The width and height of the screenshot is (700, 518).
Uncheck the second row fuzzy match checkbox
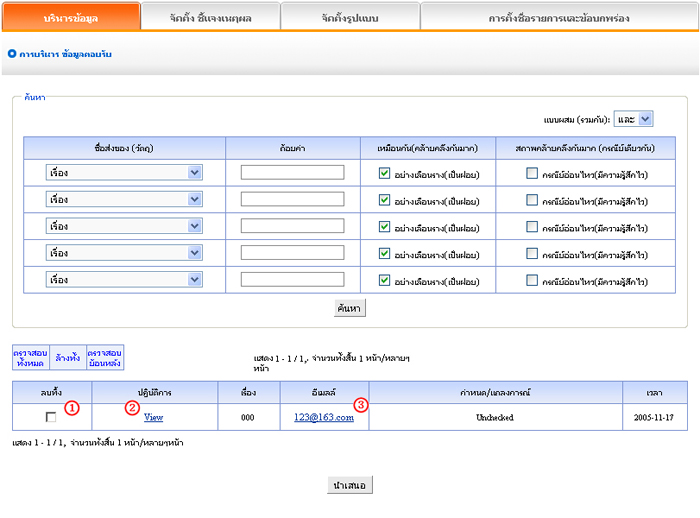pos(384,200)
